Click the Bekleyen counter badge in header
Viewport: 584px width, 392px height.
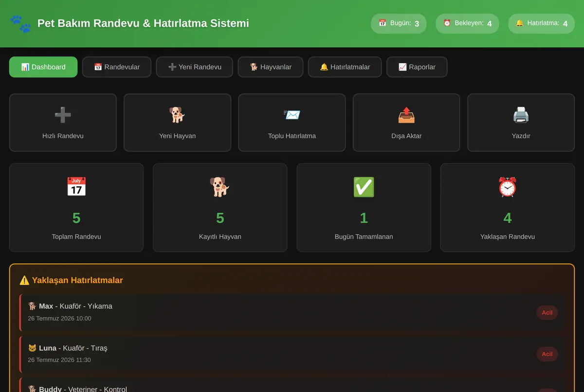click(x=467, y=23)
